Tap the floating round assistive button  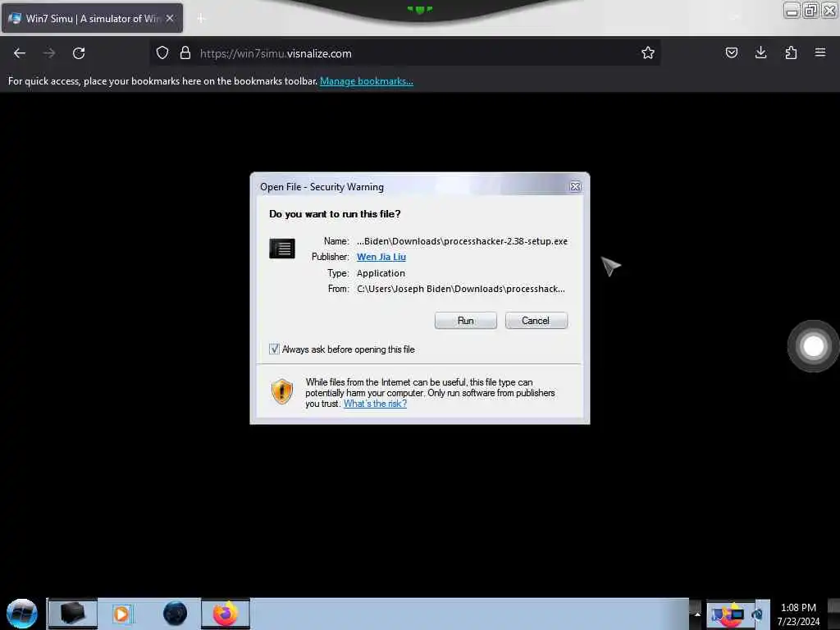[x=813, y=346]
